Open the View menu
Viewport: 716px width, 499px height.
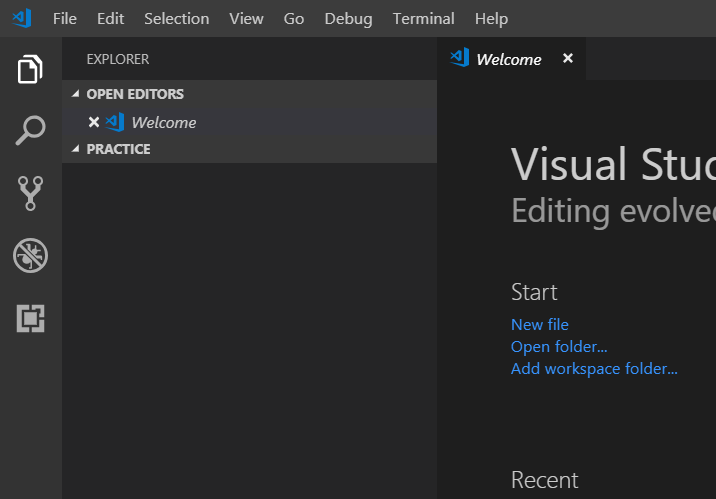(x=246, y=19)
